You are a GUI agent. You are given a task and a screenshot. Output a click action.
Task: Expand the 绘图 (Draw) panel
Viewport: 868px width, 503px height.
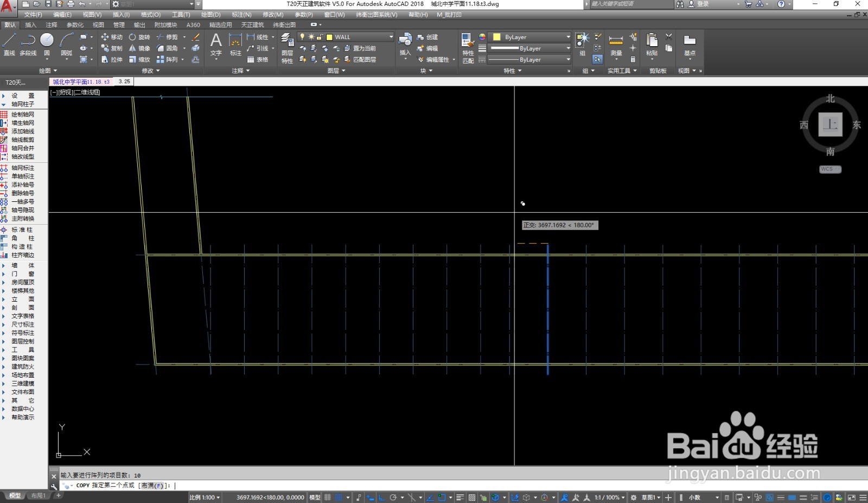click(x=48, y=71)
